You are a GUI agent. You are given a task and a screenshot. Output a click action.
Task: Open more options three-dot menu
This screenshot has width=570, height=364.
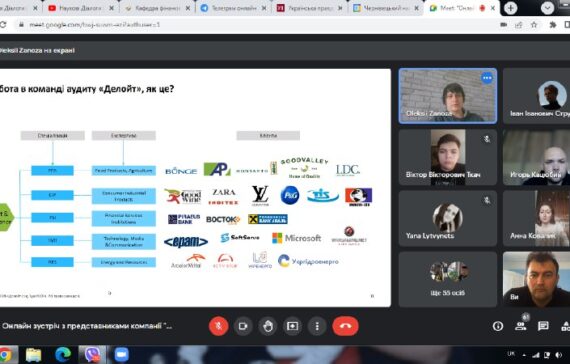(x=317, y=326)
